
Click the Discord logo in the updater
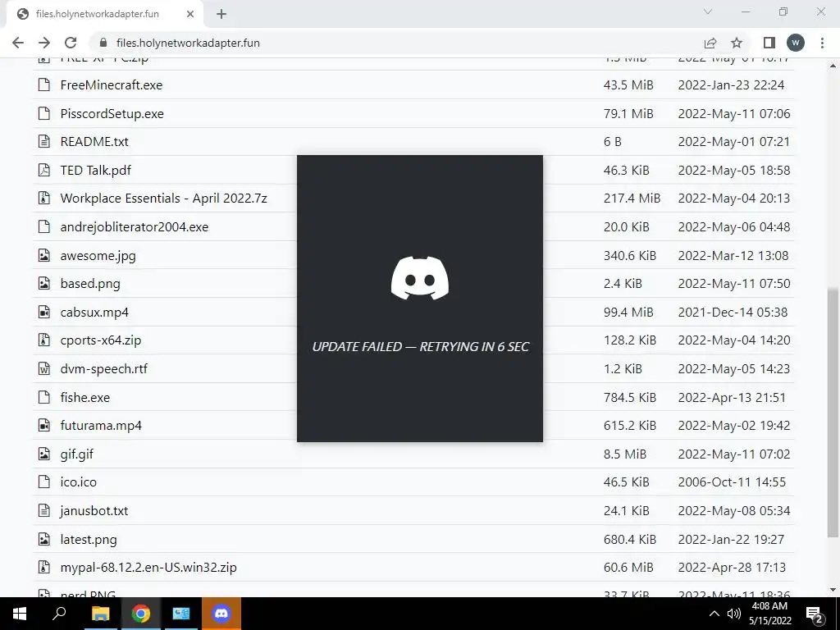[420, 279]
